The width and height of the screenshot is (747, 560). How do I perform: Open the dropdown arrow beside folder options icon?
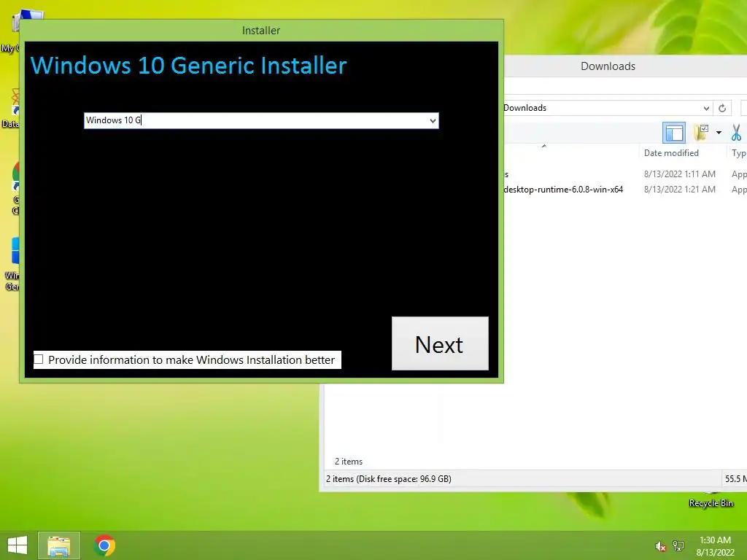pos(719,133)
